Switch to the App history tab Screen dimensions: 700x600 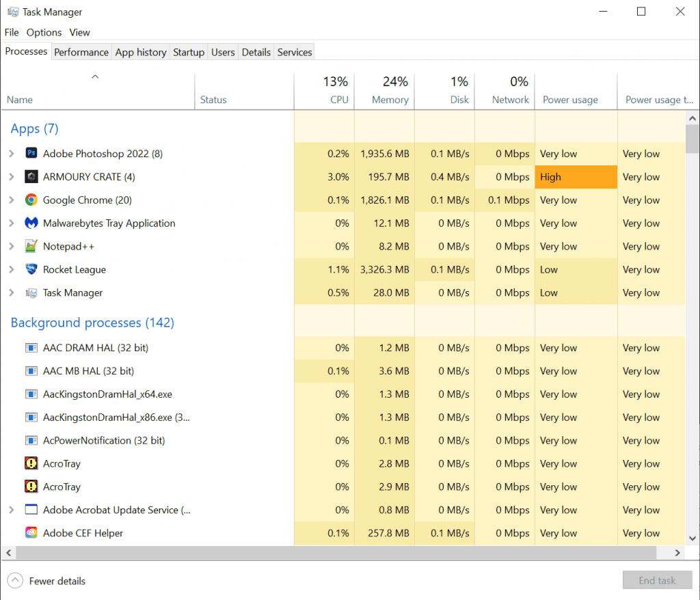coord(141,52)
